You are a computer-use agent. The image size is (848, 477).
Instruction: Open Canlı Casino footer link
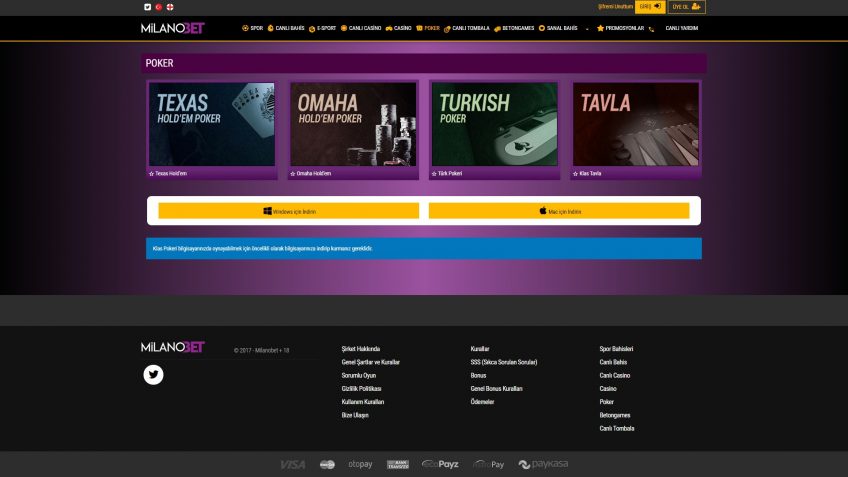click(614, 375)
